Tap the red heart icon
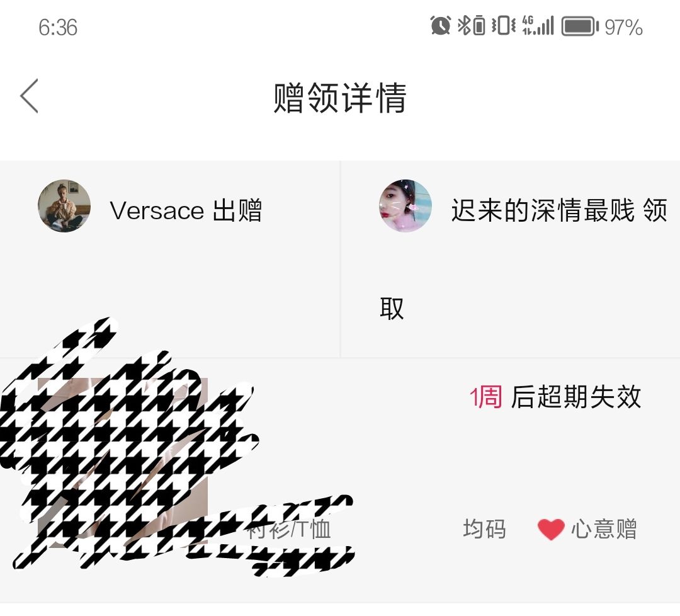The width and height of the screenshot is (680, 616). (551, 529)
